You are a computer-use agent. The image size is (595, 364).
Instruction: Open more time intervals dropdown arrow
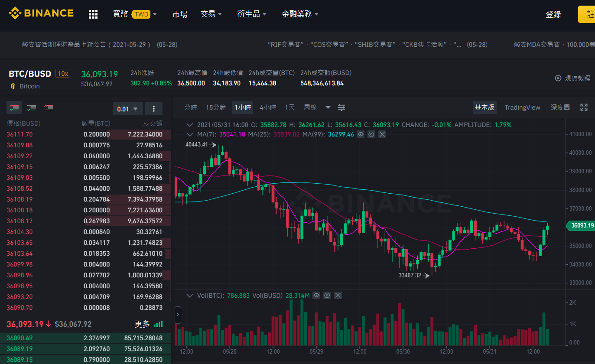[328, 107]
